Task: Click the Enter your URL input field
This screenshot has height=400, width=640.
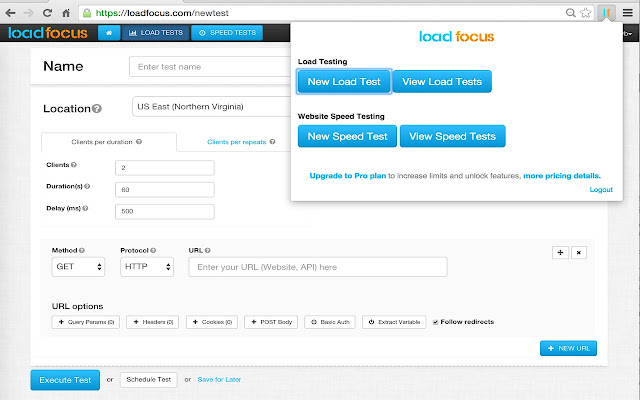Action: pos(318,267)
